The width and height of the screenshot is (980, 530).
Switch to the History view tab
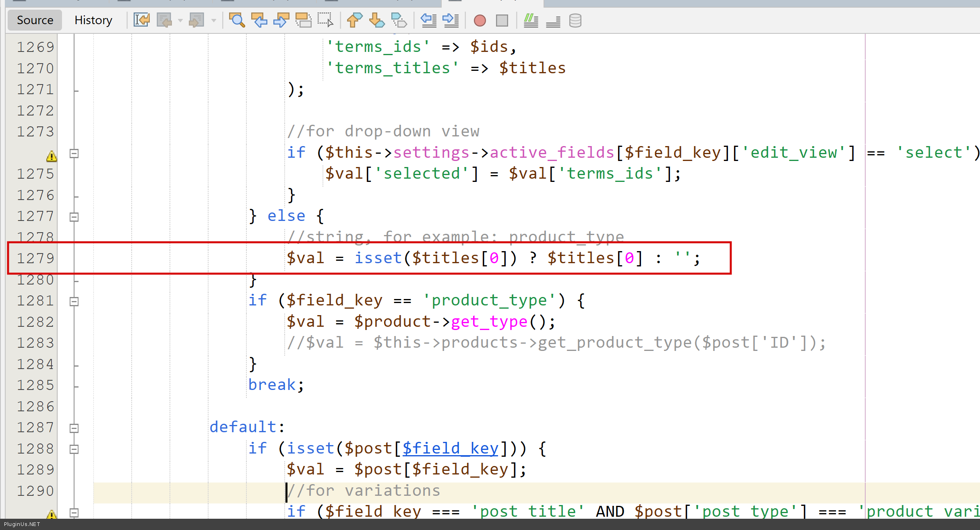point(93,20)
